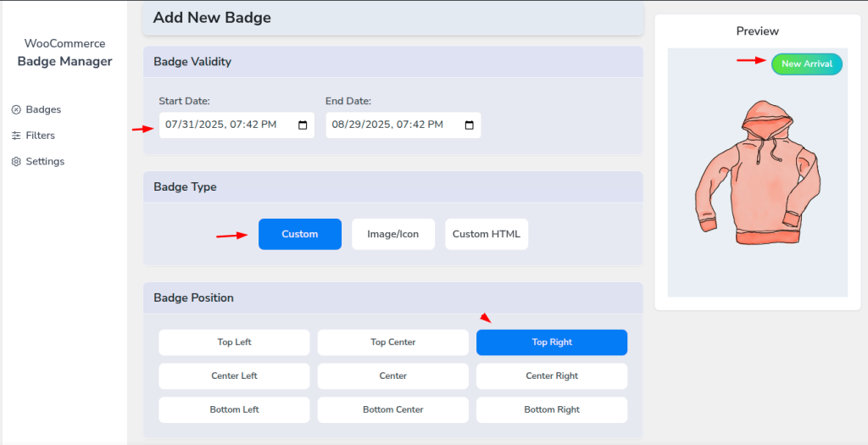
Task: Open the Start Date calendar picker icon
Action: (x=303, y=125)
